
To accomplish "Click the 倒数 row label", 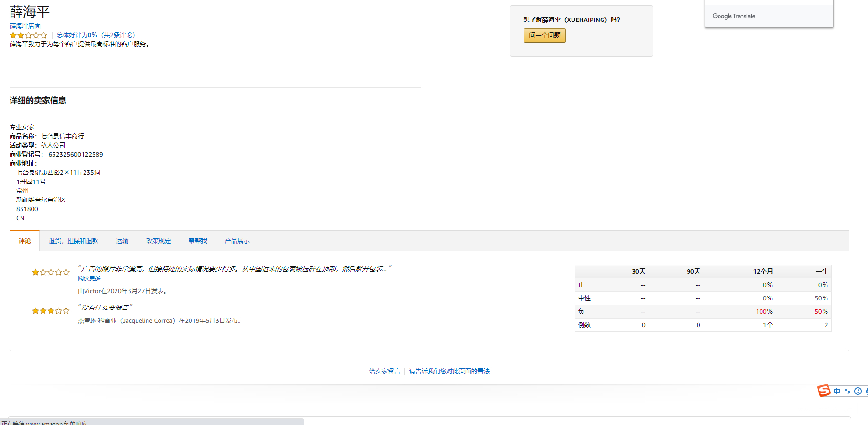I will 584,325.
